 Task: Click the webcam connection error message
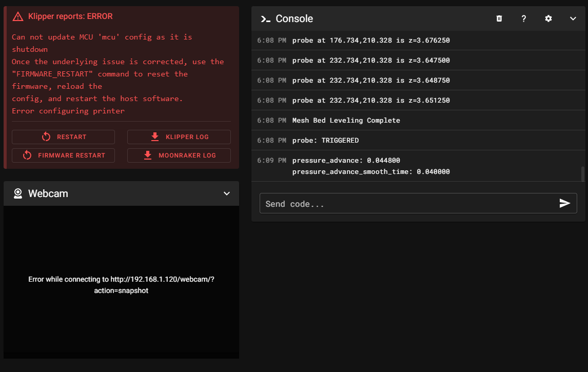[x=121, y=285]
